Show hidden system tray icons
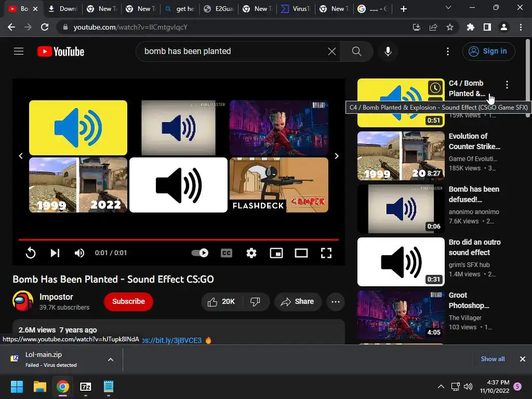Image resolution: width=532 pixels, height=399 pixels. 441,387
